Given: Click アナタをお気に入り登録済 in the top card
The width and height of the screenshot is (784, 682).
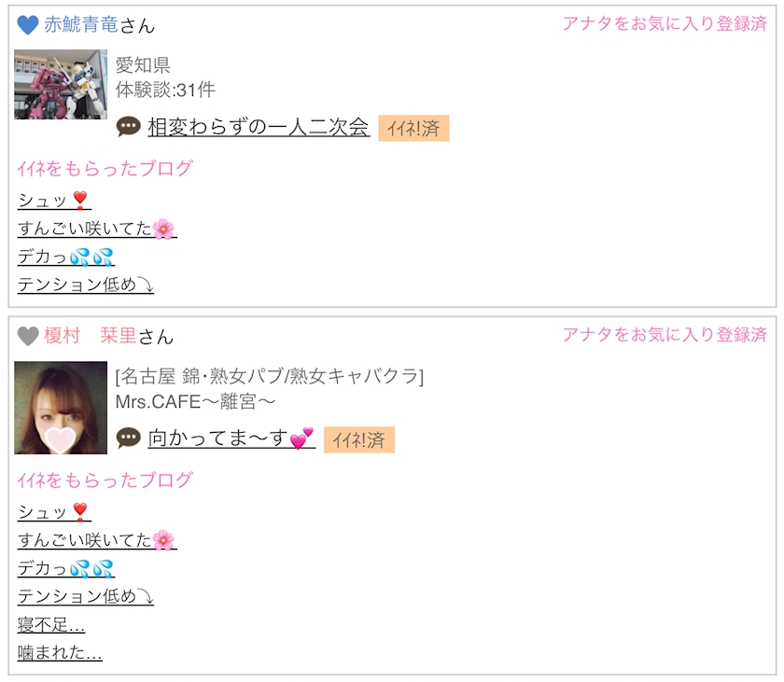Looking at the screenshot, I should point(665,23).
